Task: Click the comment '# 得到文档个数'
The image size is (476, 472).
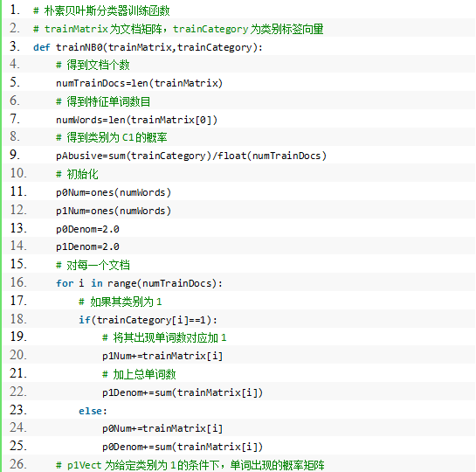Action: tap(93, 65)
